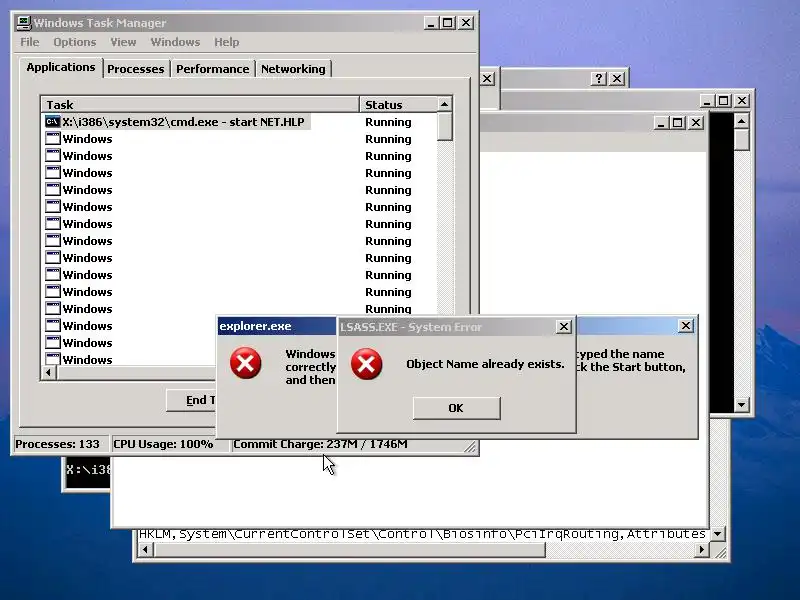Screen dimensions: 800x600
Task: Click the task list scroll up arrow
Action: click(x=444, y=105)
